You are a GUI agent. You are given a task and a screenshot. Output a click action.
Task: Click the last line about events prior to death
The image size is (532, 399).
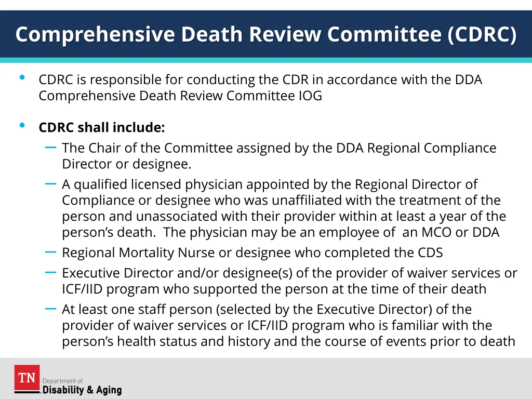point(288,341)
